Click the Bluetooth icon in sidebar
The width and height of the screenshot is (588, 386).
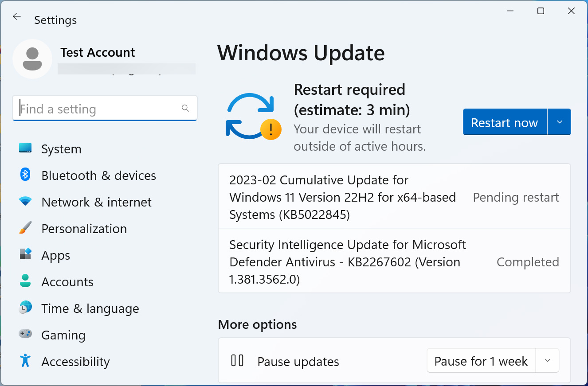(x=25, y=175)
